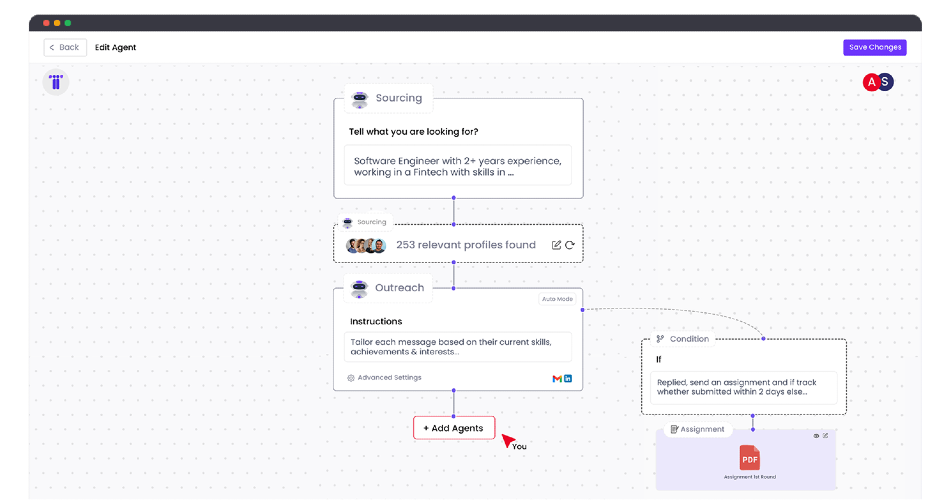The width and height of the screenshot is (951, 500).
Task: Click the small robot icon on the Sourcing results tag
Action: [348, 223]
